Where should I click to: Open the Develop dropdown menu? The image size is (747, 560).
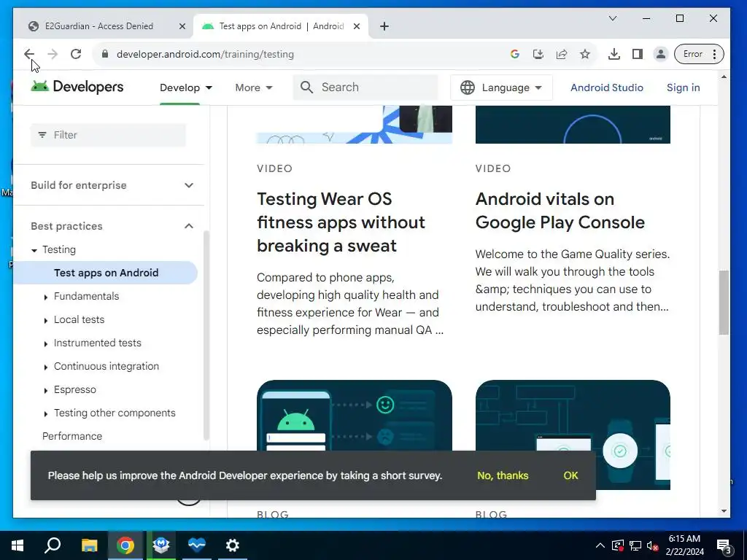pos(186,87)
